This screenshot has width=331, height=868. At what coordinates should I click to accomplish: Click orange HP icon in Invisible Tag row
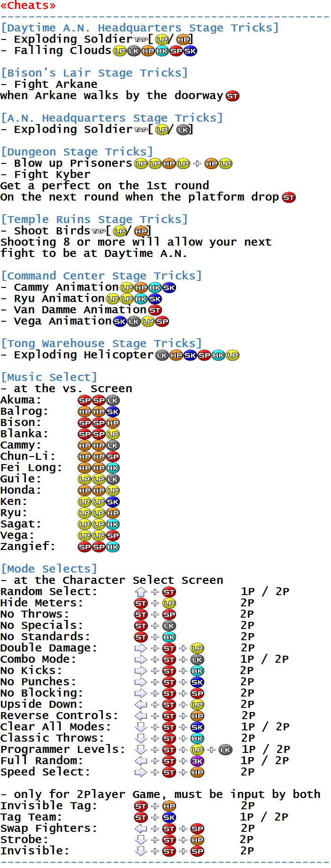pyautogui.click(x=169, y=806)
